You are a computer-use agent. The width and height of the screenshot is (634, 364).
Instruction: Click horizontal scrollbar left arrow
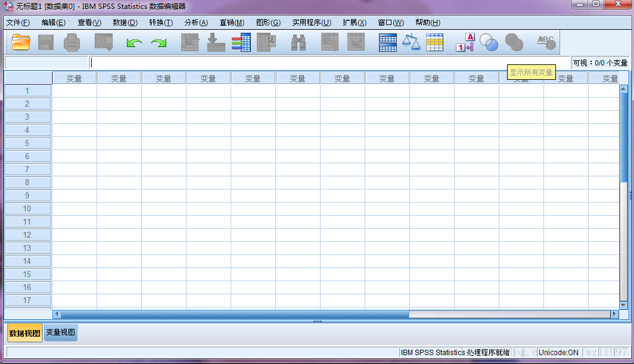point(57,314)
